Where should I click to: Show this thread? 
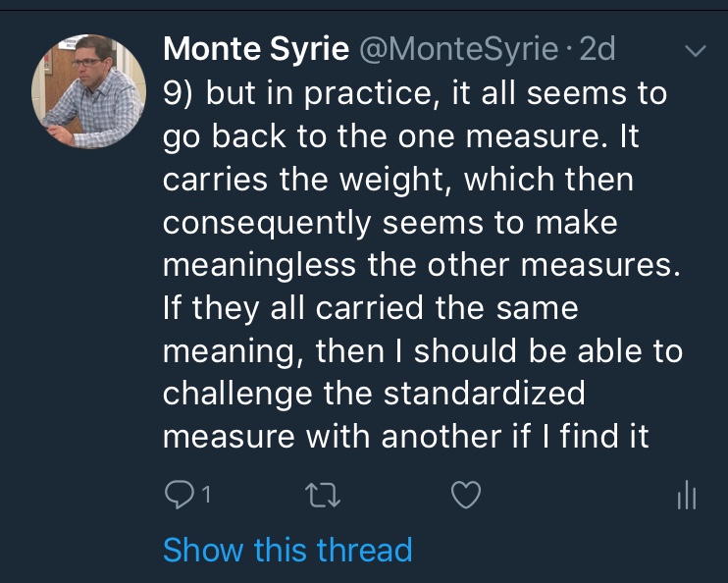(286, 550)
